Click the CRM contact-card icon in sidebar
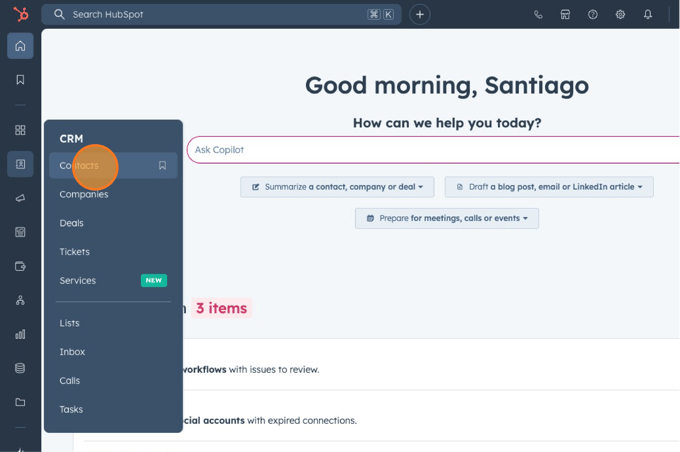The image size is (680, 452). [x=20, y=164]
